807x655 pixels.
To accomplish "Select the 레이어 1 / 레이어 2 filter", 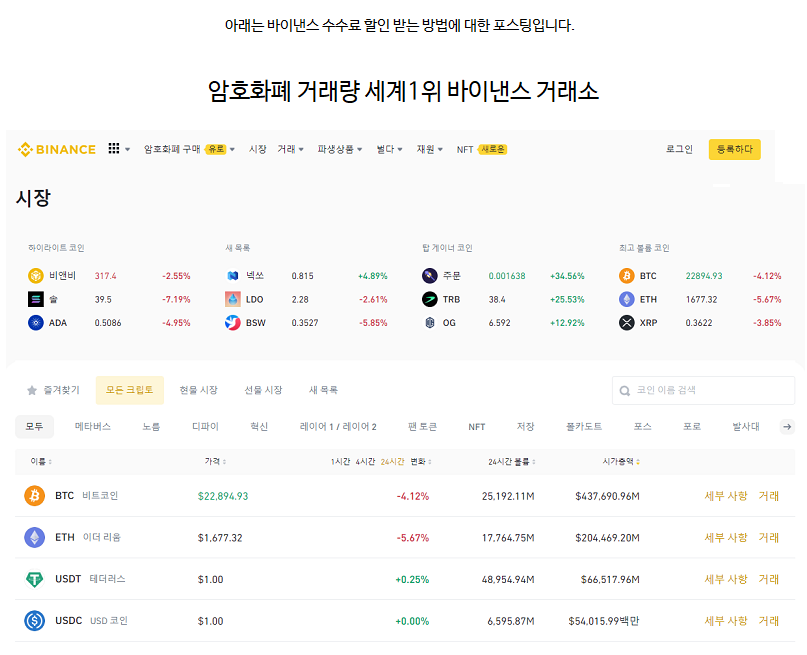I will click(338, 427).
